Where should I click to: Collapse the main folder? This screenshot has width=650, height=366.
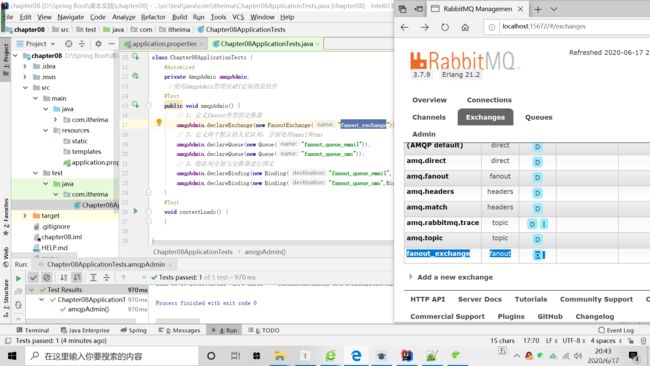pos(35,98)
